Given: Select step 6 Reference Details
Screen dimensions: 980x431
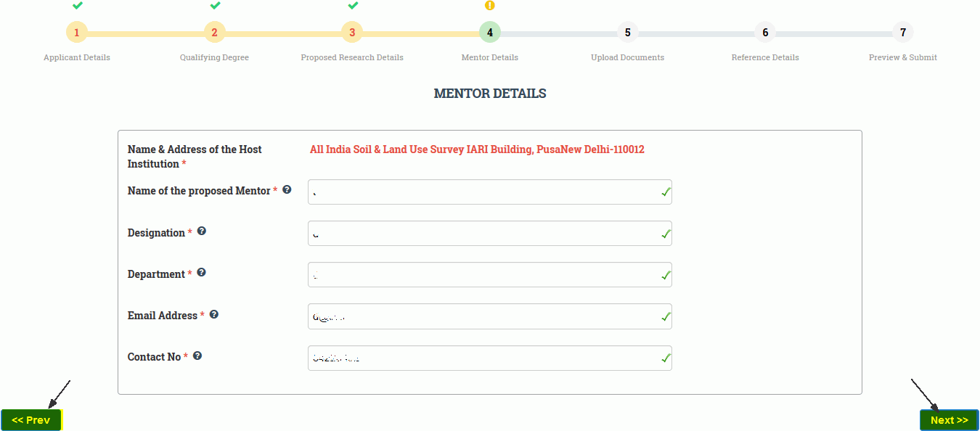Looking at the screenshot, I should (765, 33).
